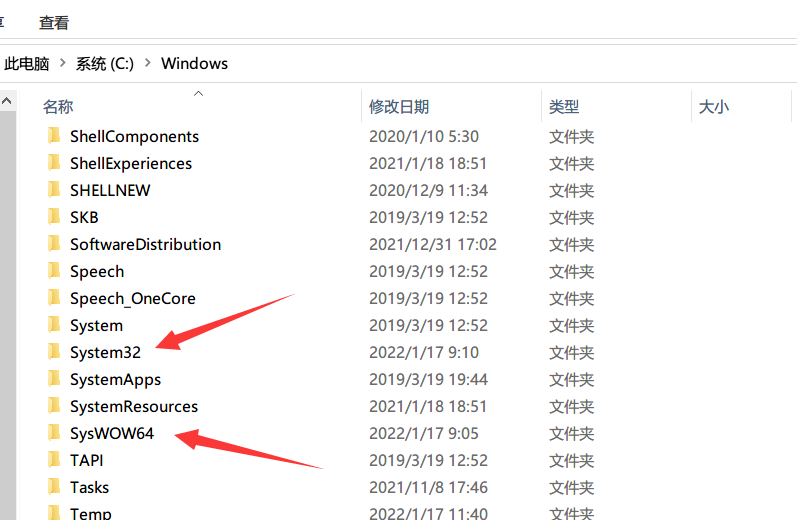Select the SysWOW64 folder name
Image resolution: width=797 pixels, height=520 pixels.
(x=112, y=434)
